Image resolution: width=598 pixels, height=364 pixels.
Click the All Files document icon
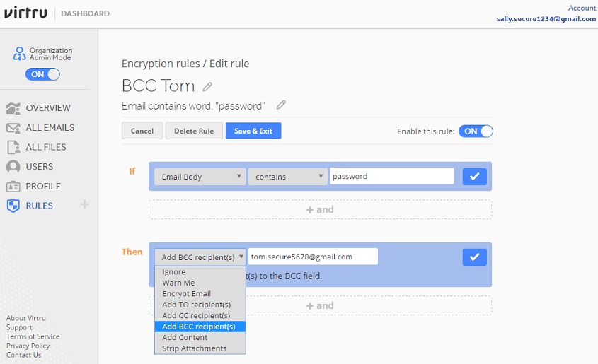tap(13, 147)
